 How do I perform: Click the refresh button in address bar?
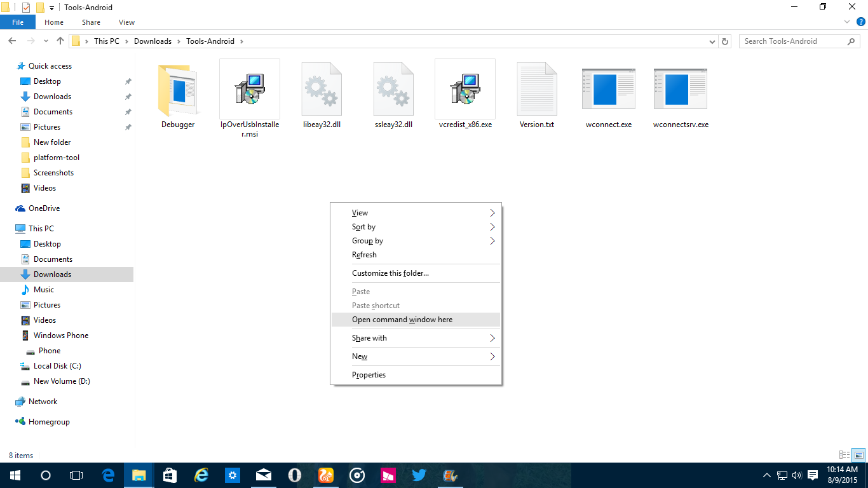[x=725, y=41]
